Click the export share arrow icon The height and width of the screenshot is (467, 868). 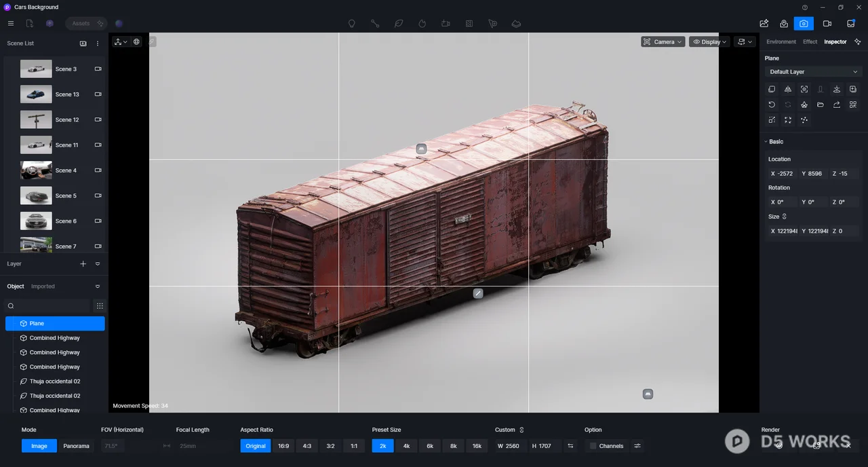tap(837, 105)
